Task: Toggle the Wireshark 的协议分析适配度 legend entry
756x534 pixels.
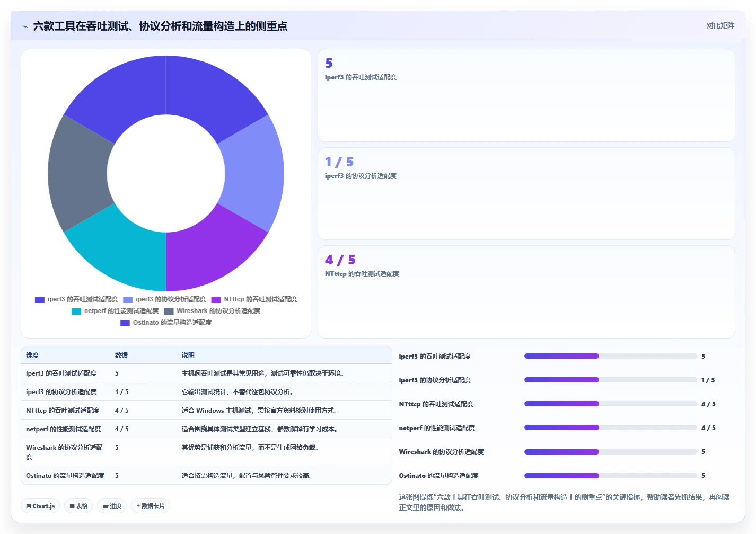Action: (x=212, y=311)
